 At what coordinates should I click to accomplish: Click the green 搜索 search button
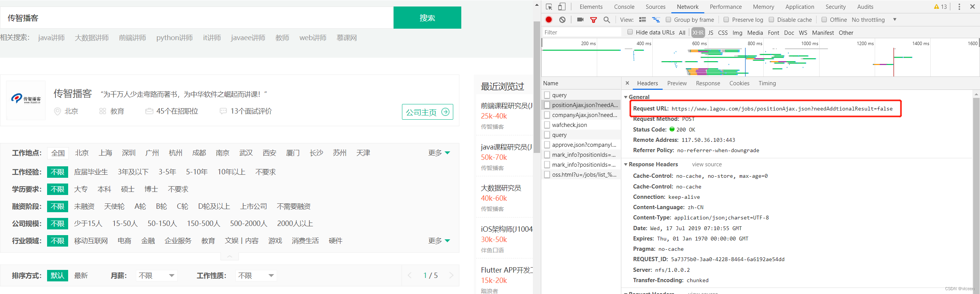point(427,18)
